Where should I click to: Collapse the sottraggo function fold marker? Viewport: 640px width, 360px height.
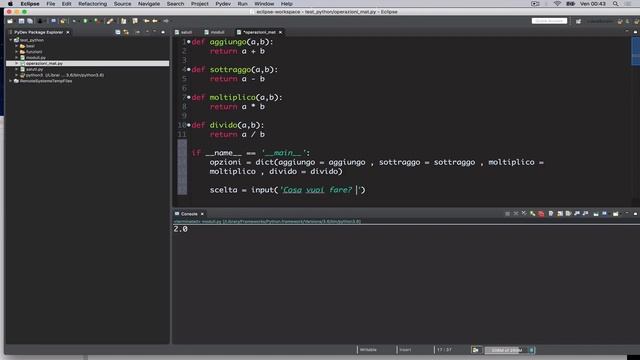click(189, 69)
